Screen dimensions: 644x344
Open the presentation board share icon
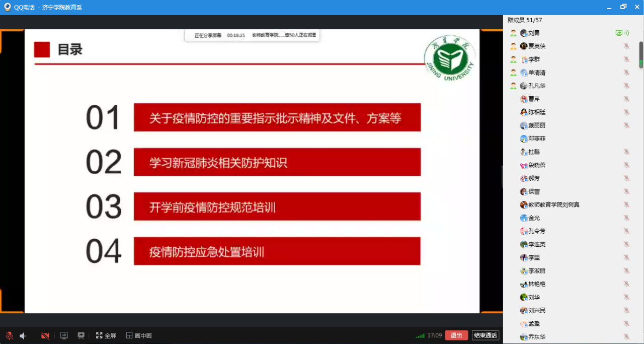80,335
